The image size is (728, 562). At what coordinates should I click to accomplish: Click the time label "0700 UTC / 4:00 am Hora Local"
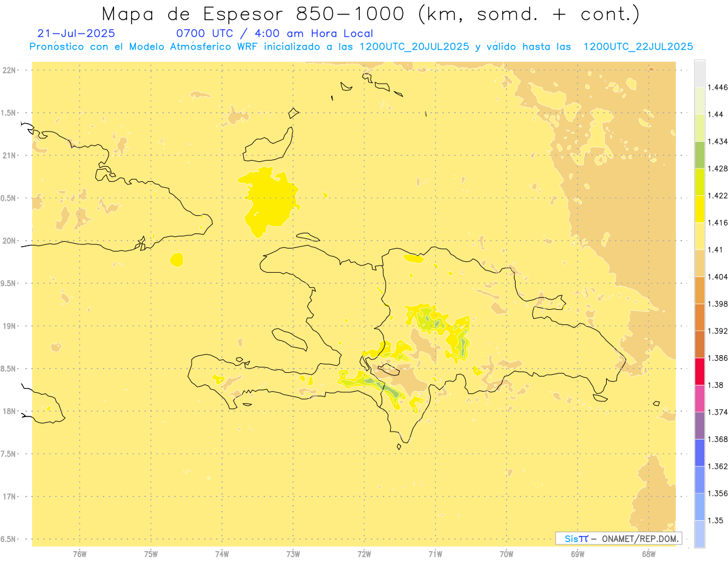(274, 34)
